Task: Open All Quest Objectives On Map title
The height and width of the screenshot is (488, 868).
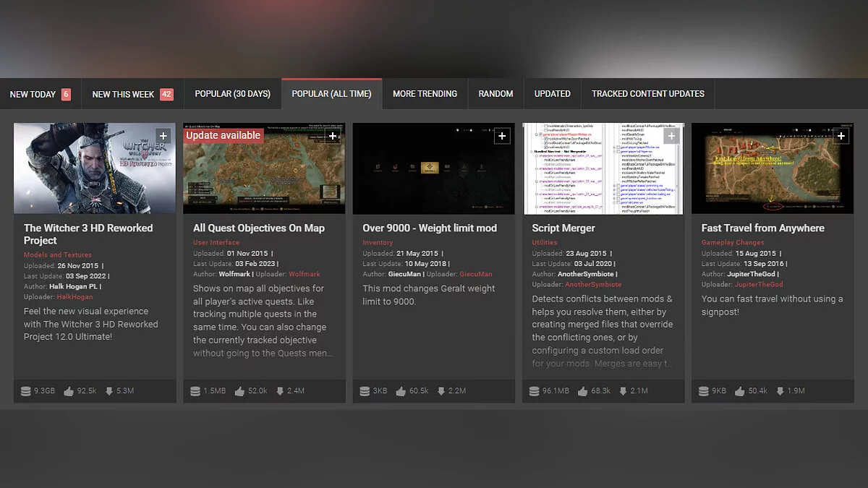Action: [x=259, y=228]
